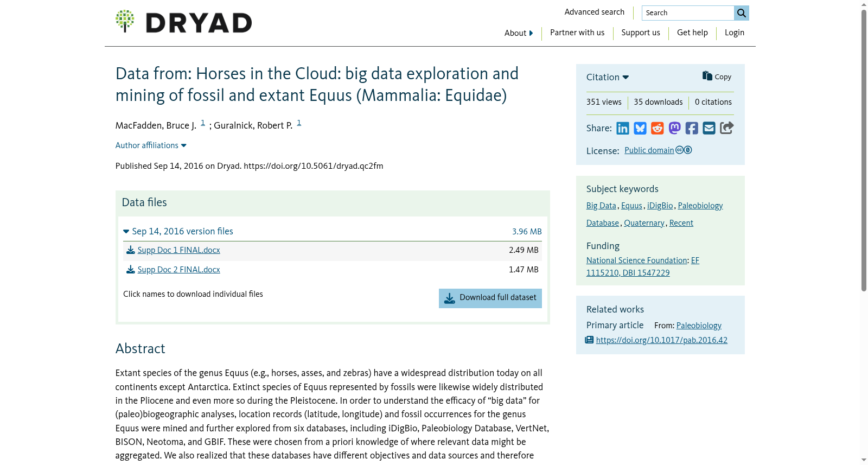Click the magnifier search button
Image resolution: width=868 pixels, height=465 pixels.
pos(742,13)
